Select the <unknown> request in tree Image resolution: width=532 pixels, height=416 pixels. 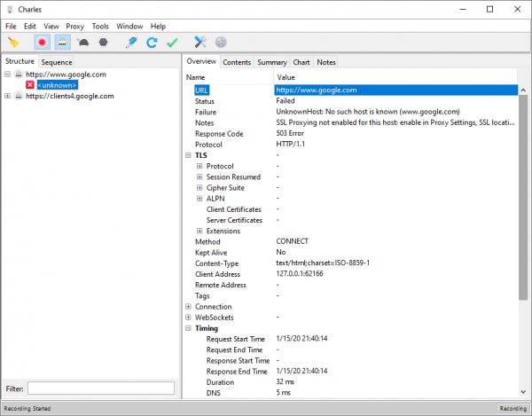pyautogui.click(x=58, y=85)
